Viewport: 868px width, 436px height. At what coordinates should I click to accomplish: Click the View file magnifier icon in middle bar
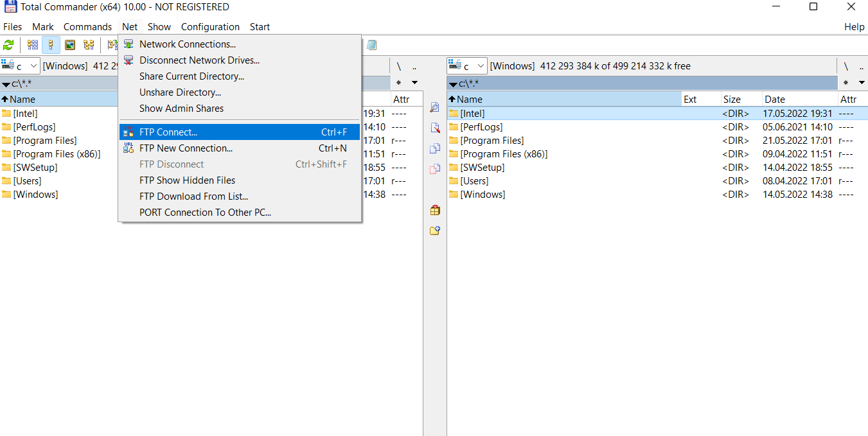435,107
